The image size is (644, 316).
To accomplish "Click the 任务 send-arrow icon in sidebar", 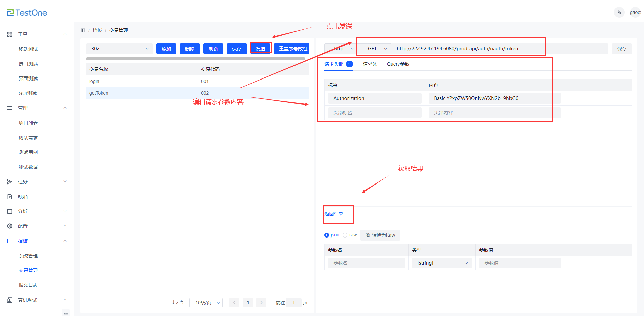I will coord(10,182).
